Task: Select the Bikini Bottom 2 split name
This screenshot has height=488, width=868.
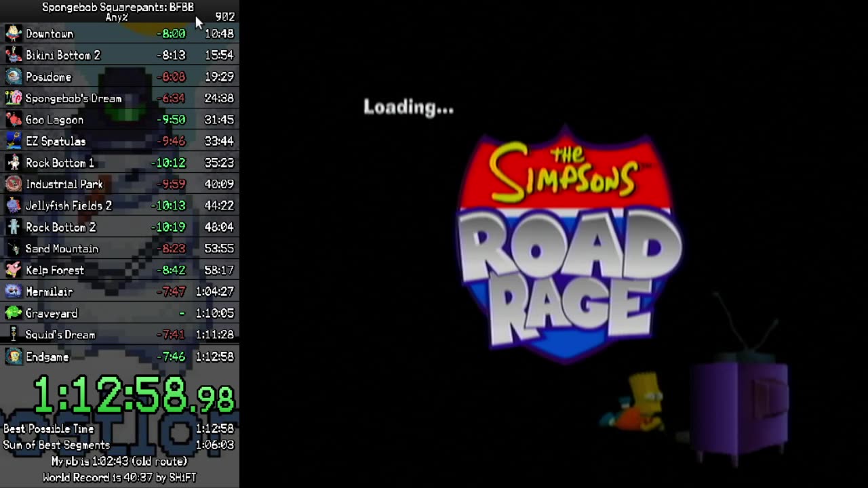Action: tap(63, 55)
